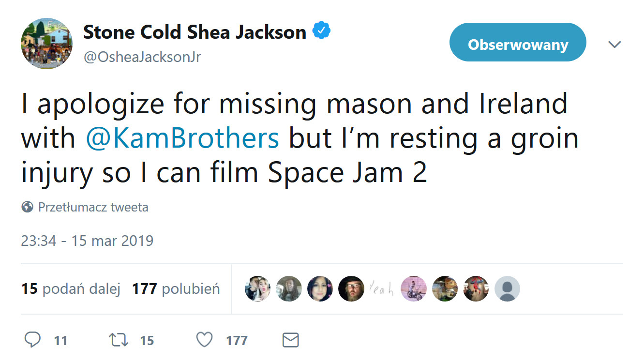
Task: Click the default gray silhouette avatar
Action: (x=507, y=289)
